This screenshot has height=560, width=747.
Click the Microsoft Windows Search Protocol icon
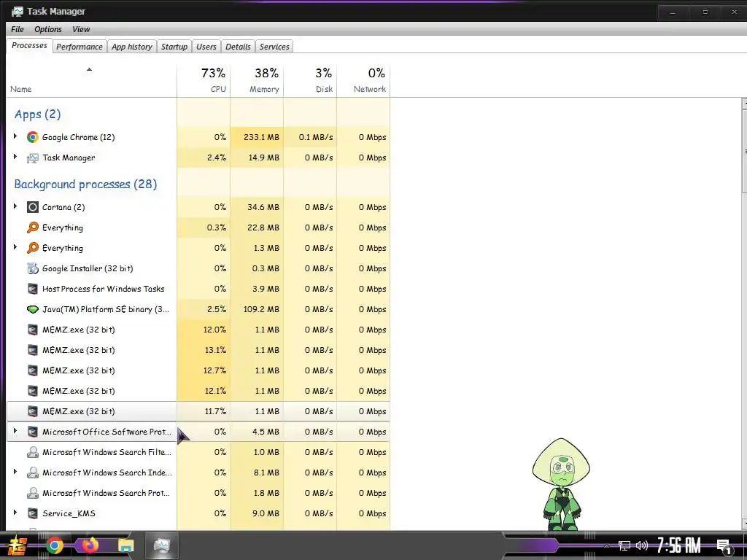point(32,494)
